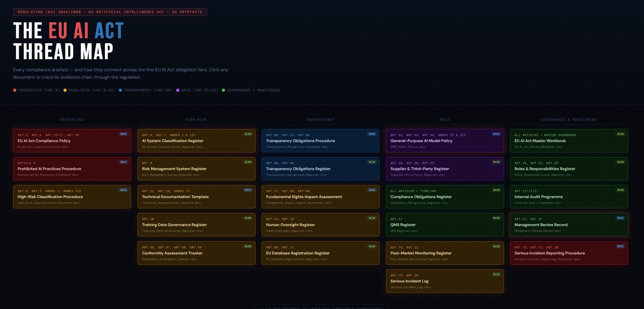Click XLSX badge on EU AI Act Master Workbook
This screenshot has height=309, width=644.
coord(621,134)
